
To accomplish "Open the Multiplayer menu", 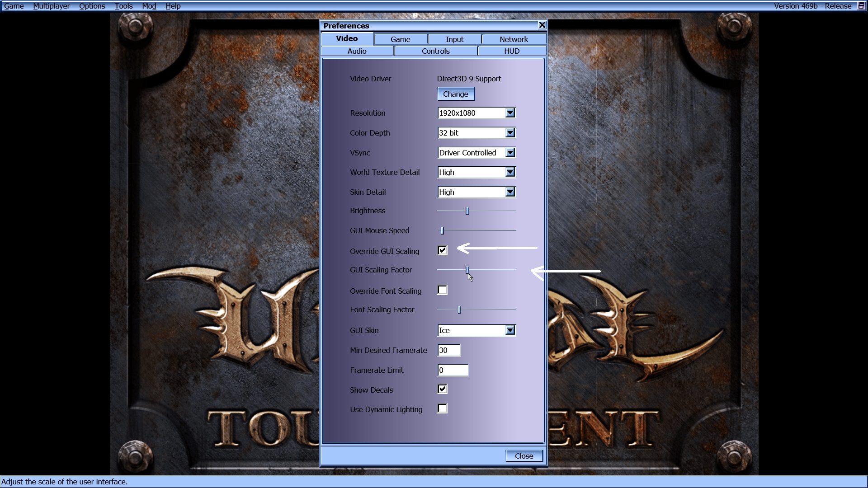I will click(x=51, y=6).
